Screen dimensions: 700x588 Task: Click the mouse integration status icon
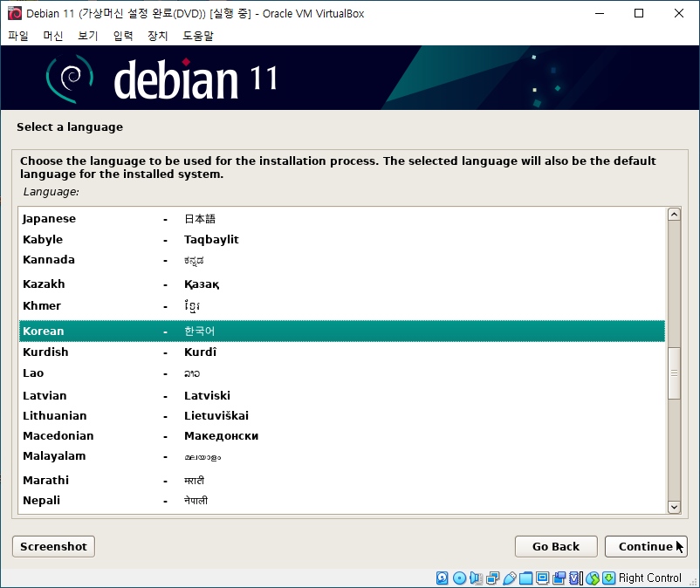593,578
